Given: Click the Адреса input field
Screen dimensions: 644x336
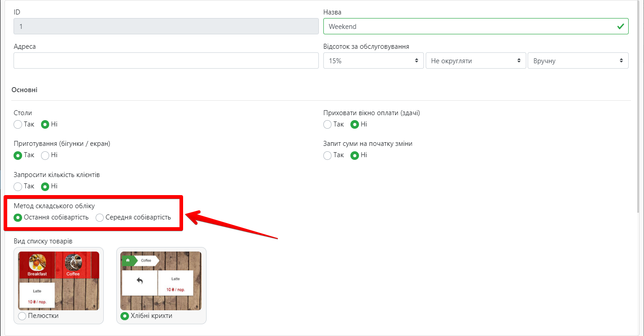Looking at the screenshot, I should (166, 61).
